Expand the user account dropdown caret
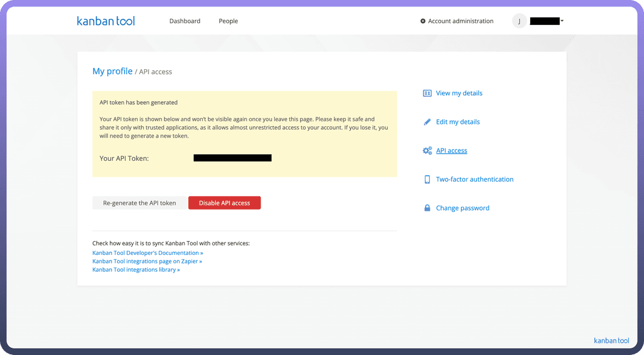This screenshot has width=644, height=355. (x=562, y=21)
